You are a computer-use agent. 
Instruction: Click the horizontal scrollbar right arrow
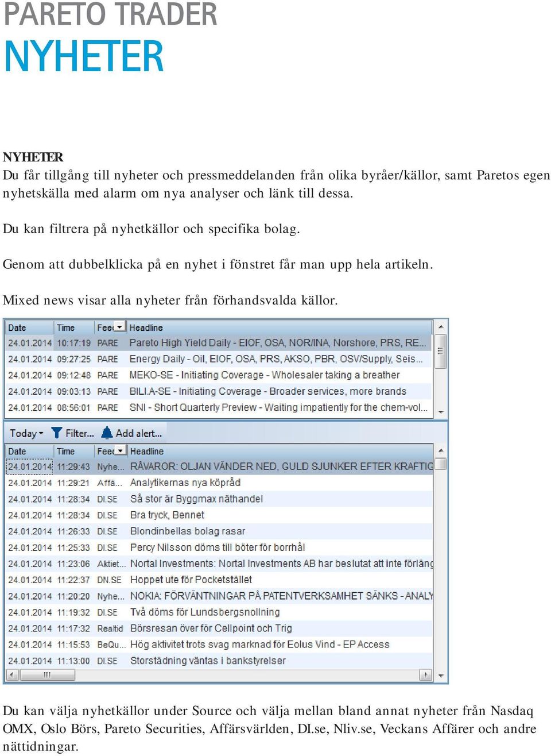click(x=426, y=674)
